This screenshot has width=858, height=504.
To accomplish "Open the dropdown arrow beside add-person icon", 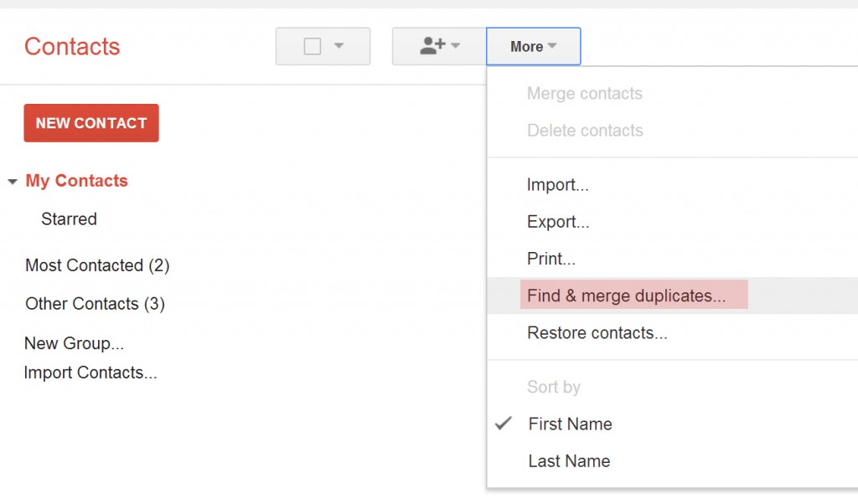I will [456, 46].
